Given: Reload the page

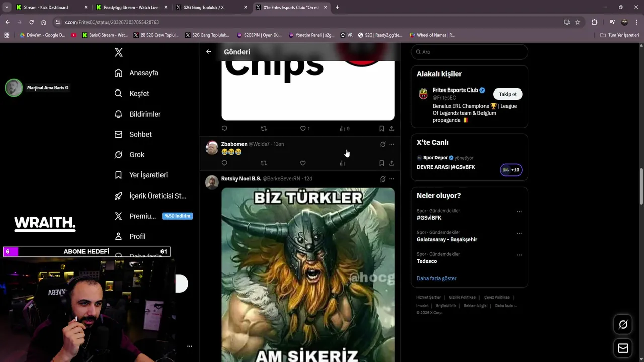Looking at the screenshot, I should coord(31,22).
